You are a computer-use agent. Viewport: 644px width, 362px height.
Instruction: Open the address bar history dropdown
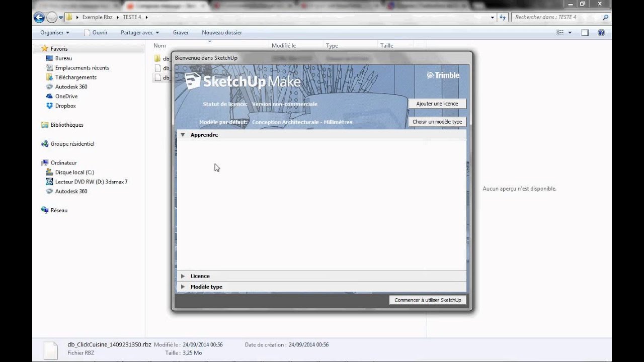(493, 17)
